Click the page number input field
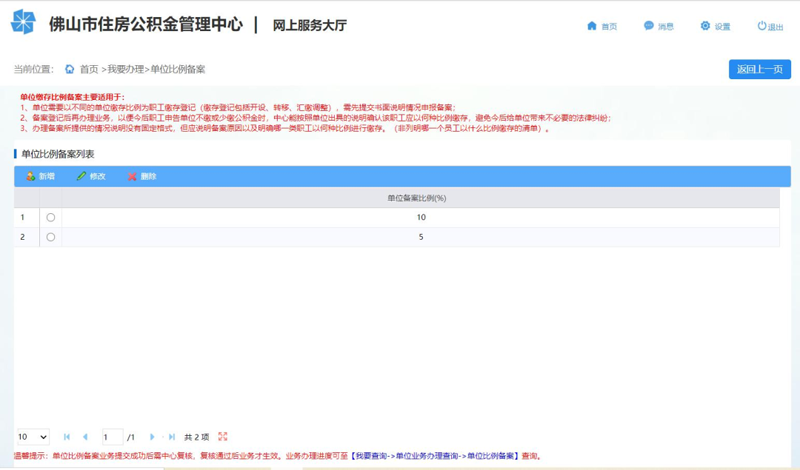 (112, 437)
